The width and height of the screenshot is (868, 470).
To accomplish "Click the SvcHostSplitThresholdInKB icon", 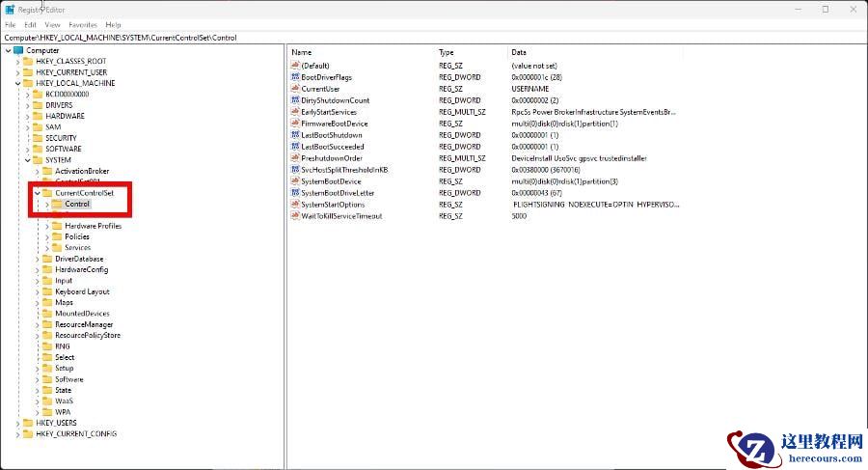I will tap(295, 170).
